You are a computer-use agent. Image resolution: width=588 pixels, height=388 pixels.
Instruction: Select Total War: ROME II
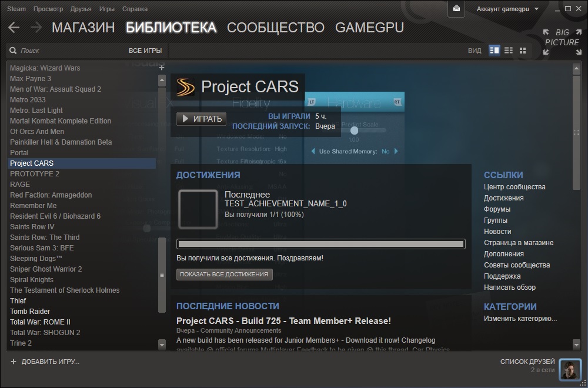pyautogui.click(x=82, y=322)
